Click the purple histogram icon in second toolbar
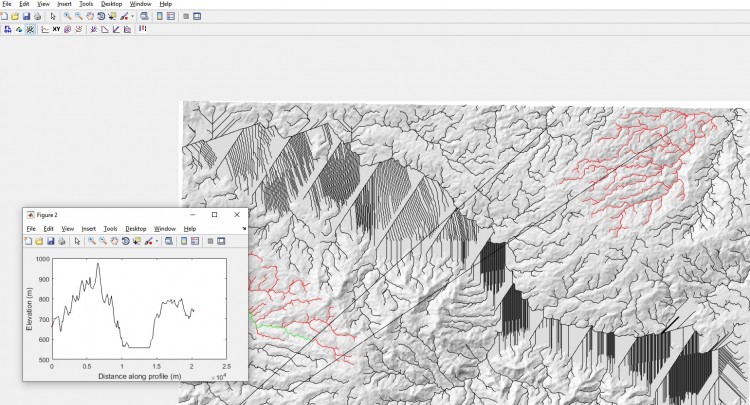 (x=127, y=29)
